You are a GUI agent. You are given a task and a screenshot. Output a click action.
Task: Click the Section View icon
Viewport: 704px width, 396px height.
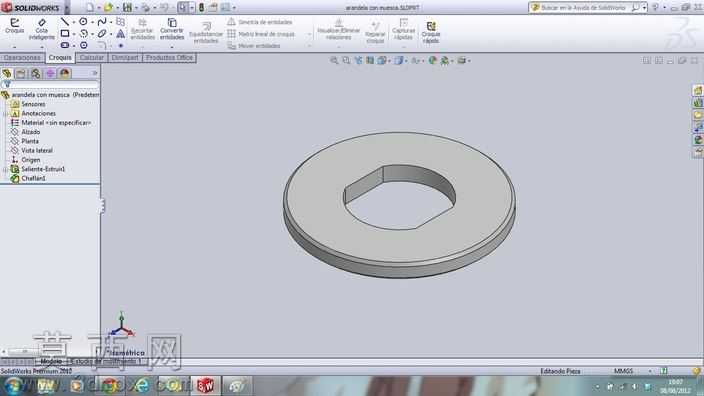[x=370, y=60]
